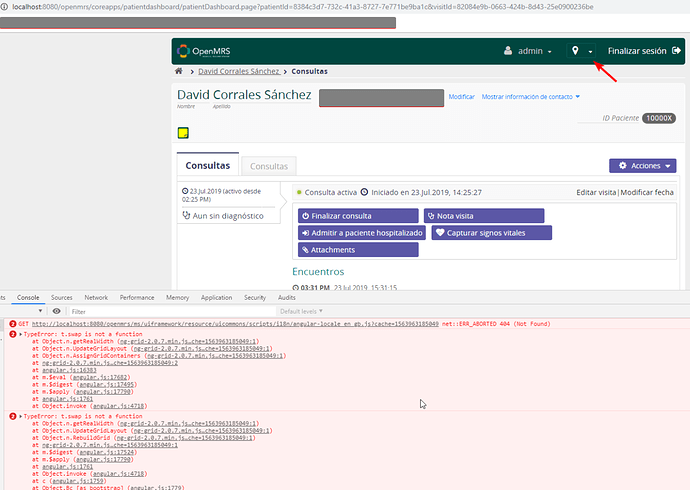
Task: Select the 23.Jul.2019 visit entry
Action: click(x=228, y=195)
